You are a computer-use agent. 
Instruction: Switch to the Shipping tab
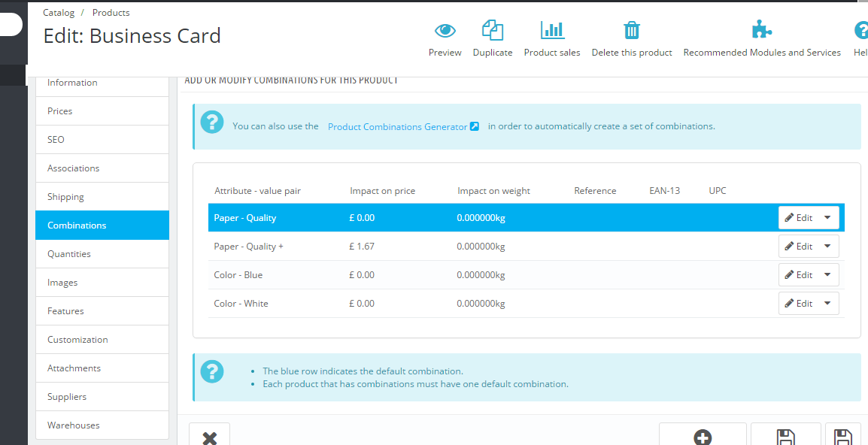102,197
